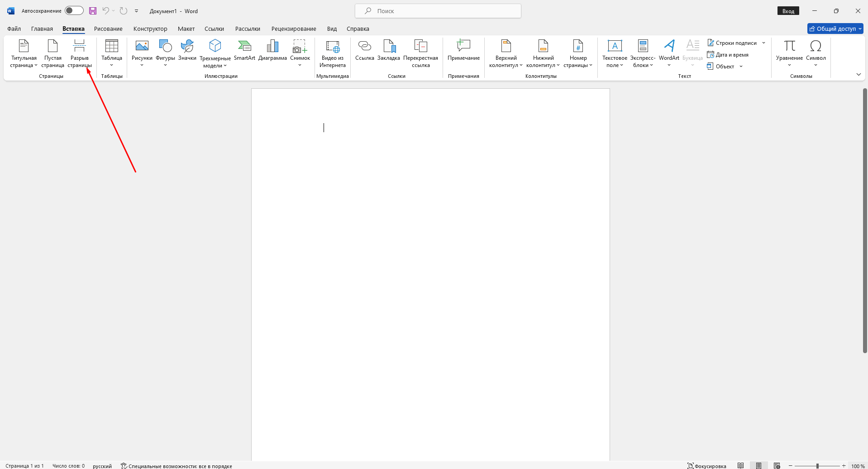
Task: Toggle the Автосохранение switch
Action: [74, 11]
